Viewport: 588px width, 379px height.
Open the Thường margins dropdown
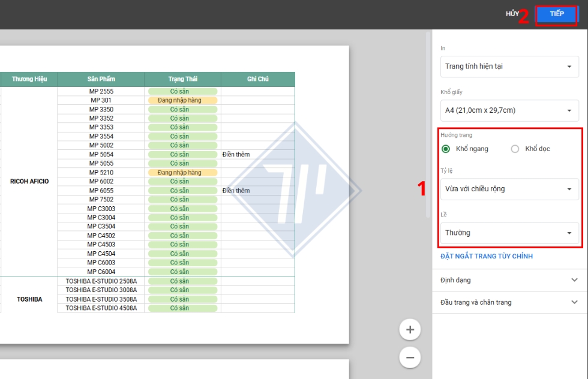click(509, 233)
